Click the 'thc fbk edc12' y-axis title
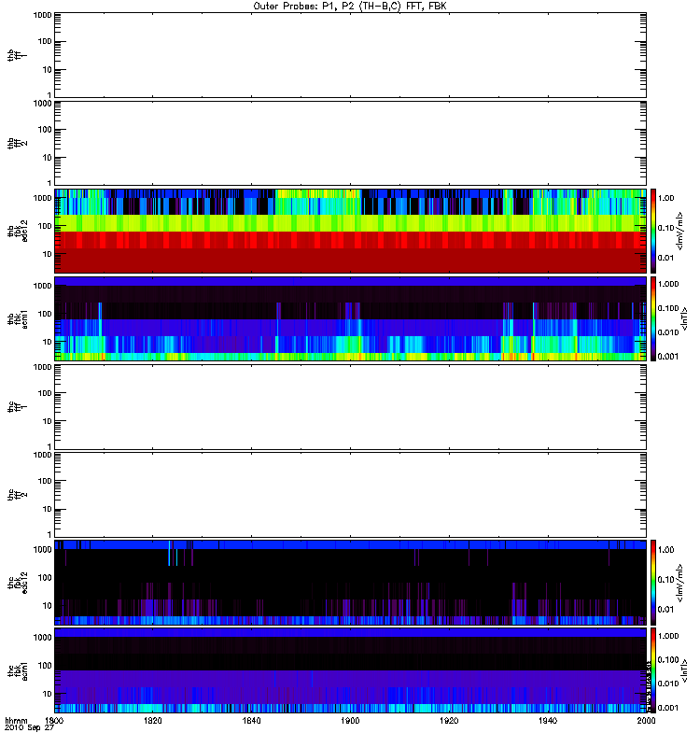This screenshot has width=700, height=747. 17,583
